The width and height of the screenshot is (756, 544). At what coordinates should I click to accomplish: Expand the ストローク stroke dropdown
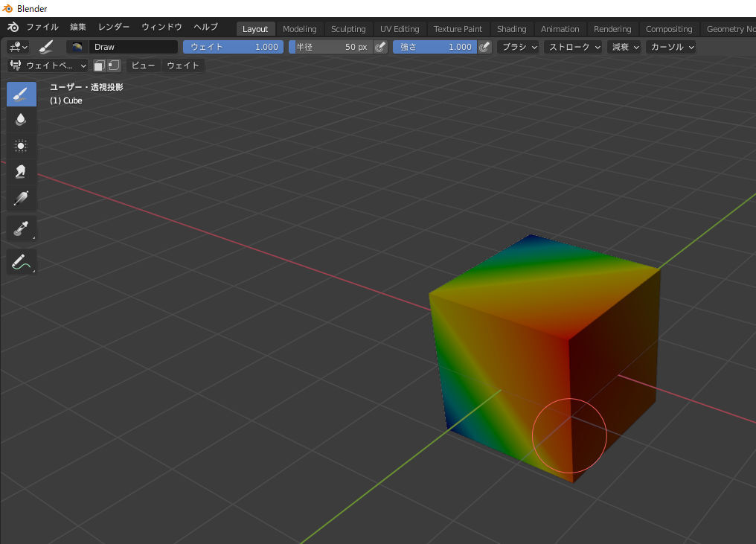574,47
